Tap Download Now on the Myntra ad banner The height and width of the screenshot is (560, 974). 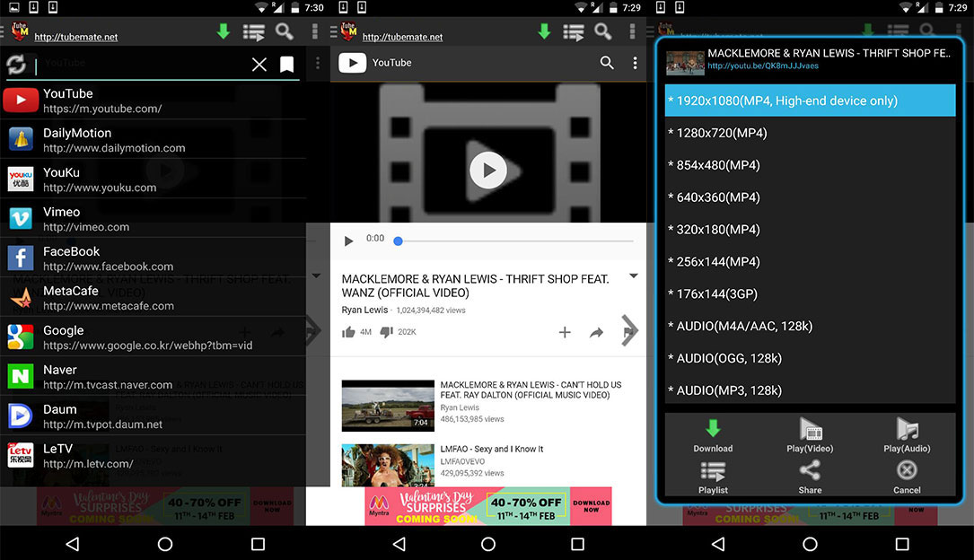pyautogui.click(x=592, y=506)
